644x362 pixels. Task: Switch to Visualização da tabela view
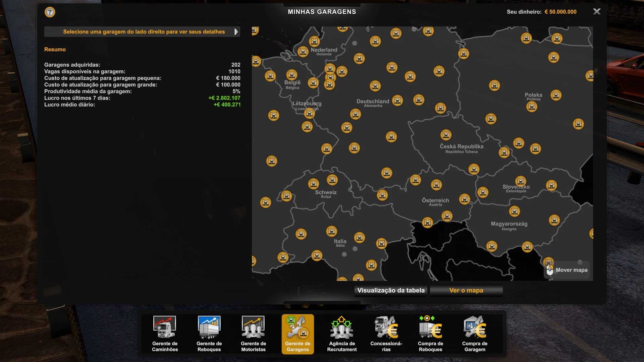[391, 291]
